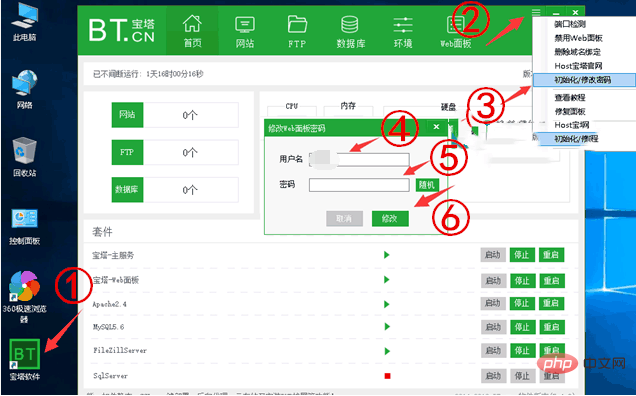This screenshot has width=636, height=396.
Task: Start the SqlServer service
Action: (494, 376)
